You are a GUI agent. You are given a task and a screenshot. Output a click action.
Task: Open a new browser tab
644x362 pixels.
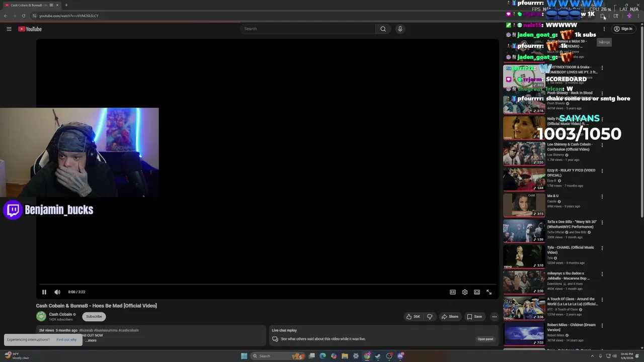tap(66, 5)
